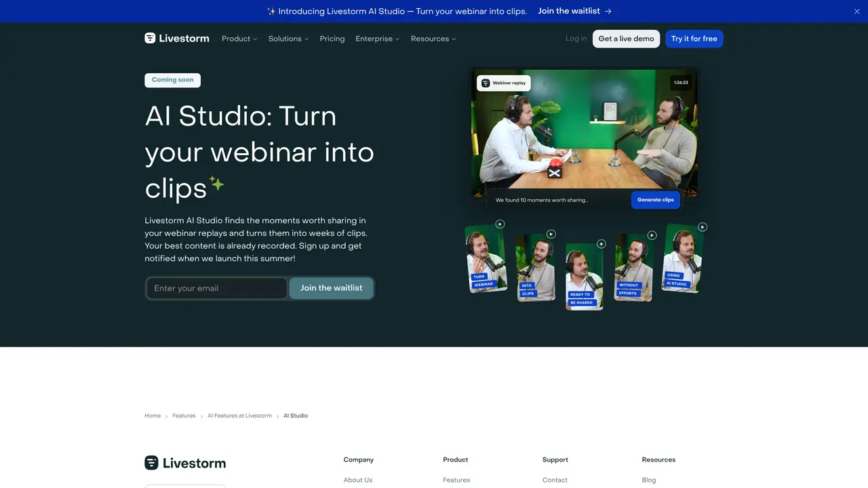
Task: Open the READY TO BE SHARED thumbnail
Action: (x=585, y=277)
